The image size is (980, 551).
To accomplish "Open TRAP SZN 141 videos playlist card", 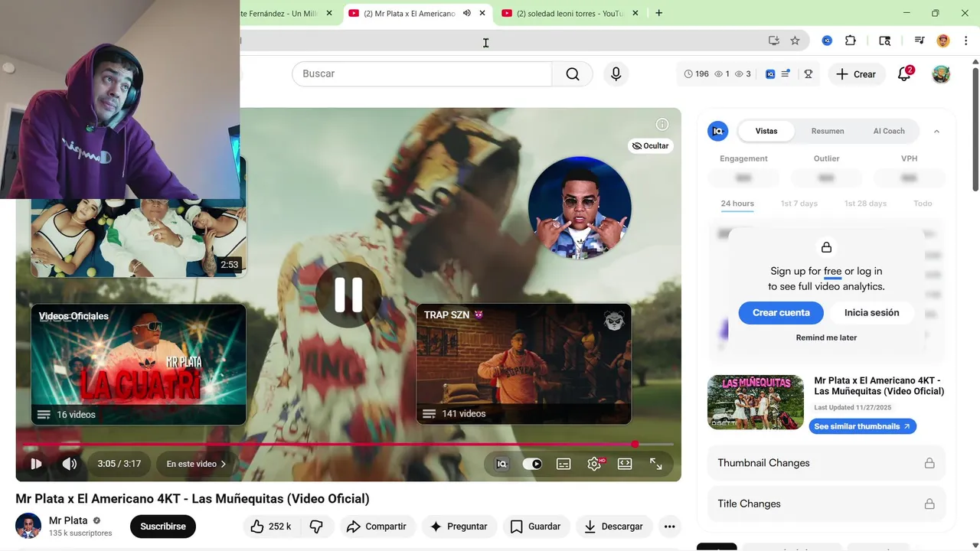I will 524,364.
